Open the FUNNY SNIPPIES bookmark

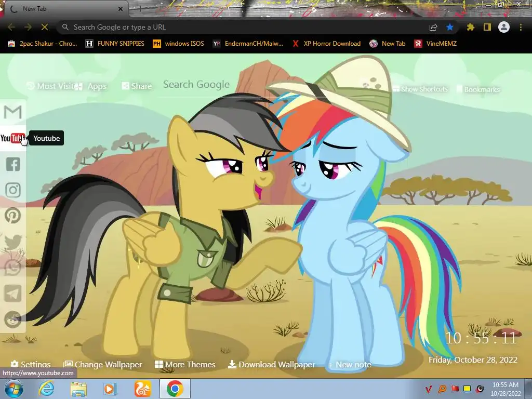tap(115, 44)
